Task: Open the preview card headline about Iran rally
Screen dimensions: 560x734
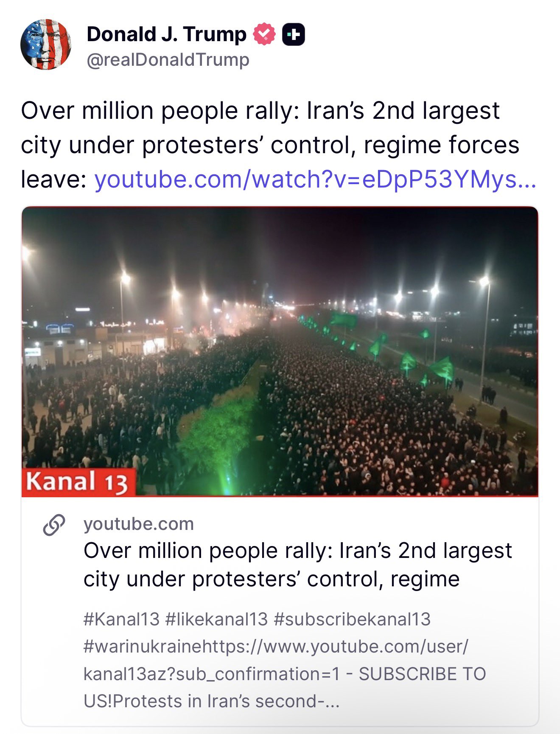Action: pos(297,565)
